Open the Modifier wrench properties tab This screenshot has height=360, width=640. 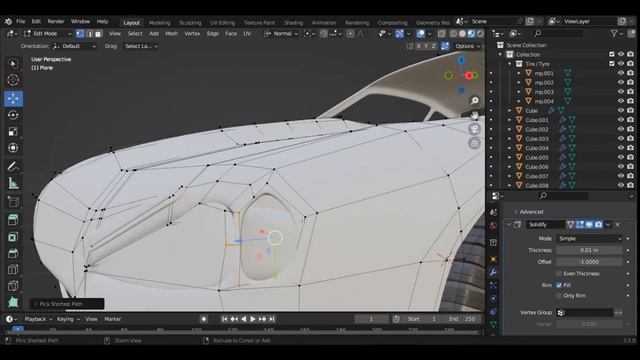point(493,272)
